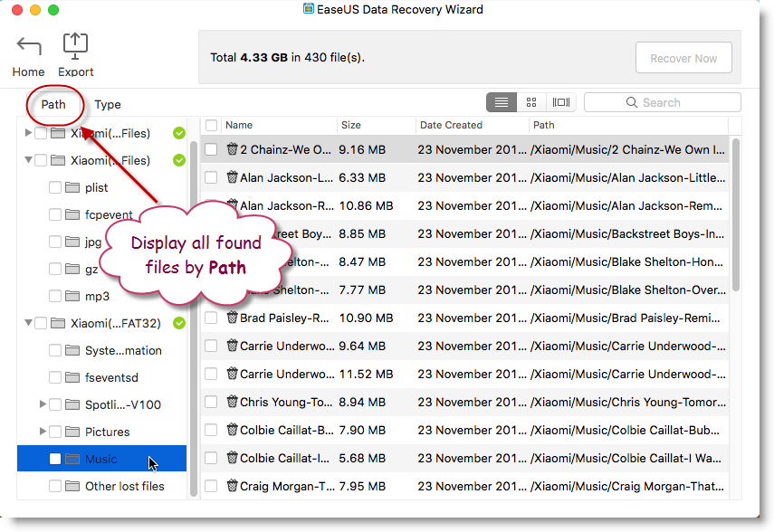Screen dimensions: 774x532
Task: Click the mp3 folder icon
Action: [72, 296]
